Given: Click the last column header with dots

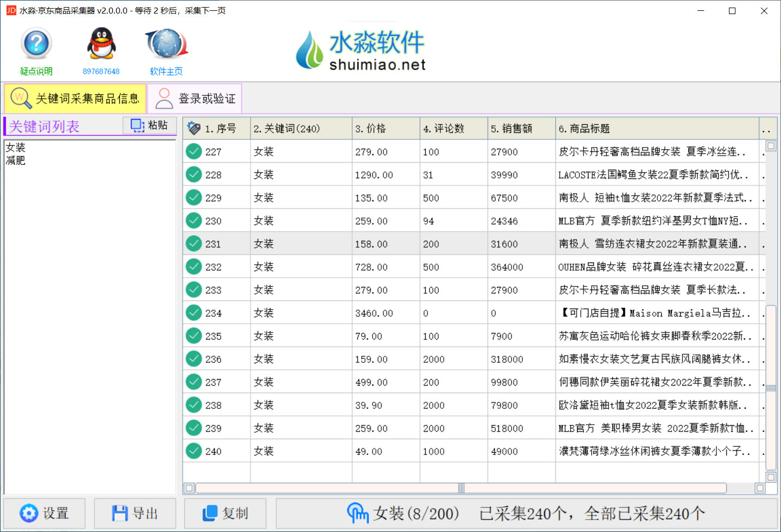Looking at the screenshot, I should click(x=767, y=129).
